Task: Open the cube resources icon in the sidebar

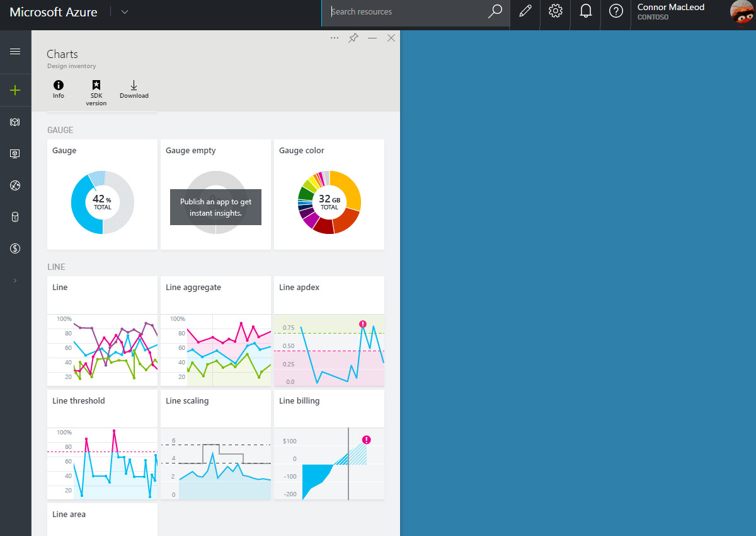Action: (15, 122)
